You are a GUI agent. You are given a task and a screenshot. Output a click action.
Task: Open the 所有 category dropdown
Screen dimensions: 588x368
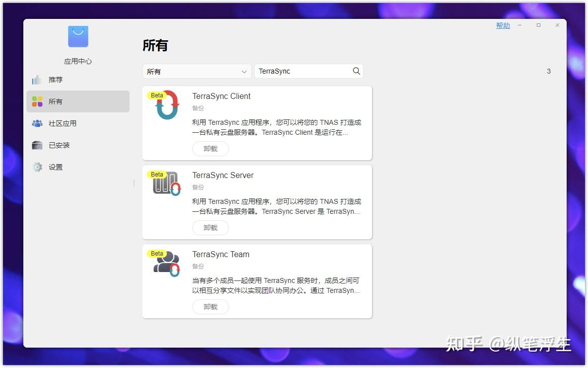coord(197,71)
